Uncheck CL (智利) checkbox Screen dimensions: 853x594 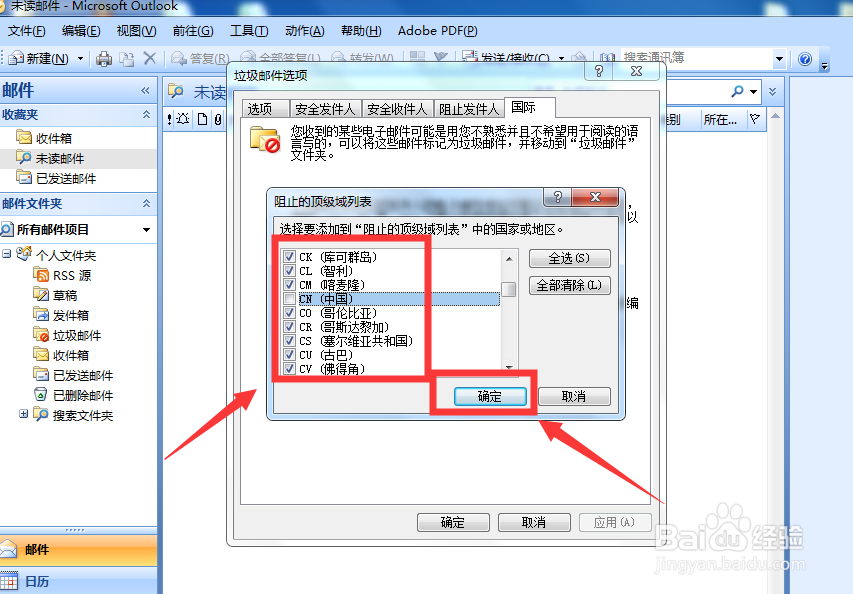[x=289, y=271]
